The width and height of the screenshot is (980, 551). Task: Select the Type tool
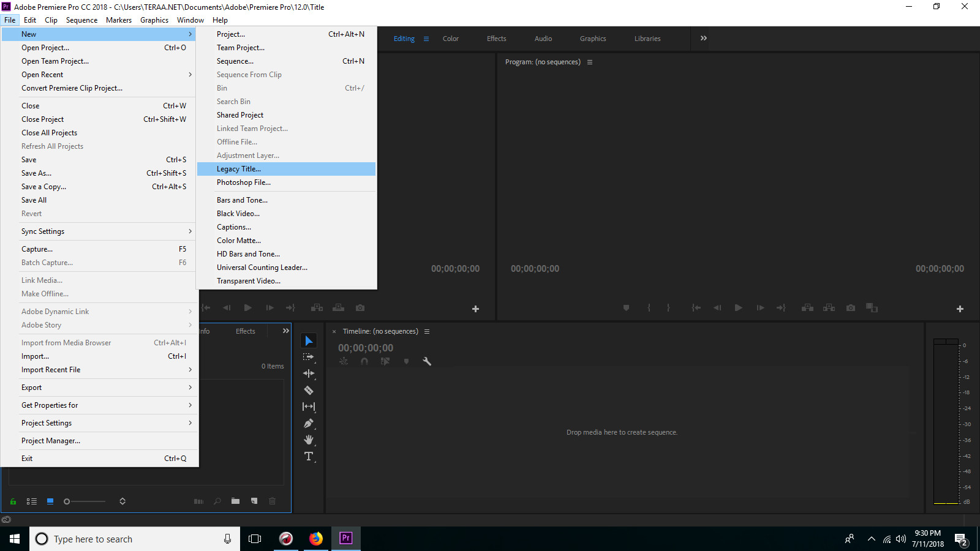tap(309, 456)
